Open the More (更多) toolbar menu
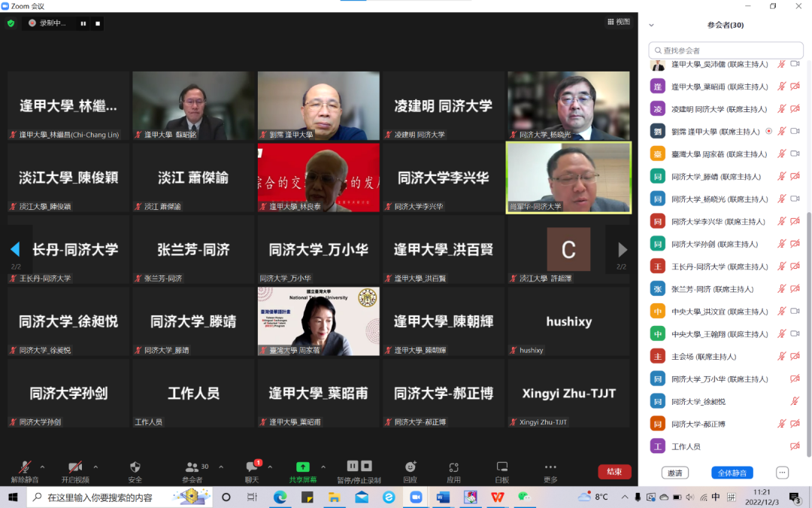This screenshot has height=508, width=812. tap(550, 467)
